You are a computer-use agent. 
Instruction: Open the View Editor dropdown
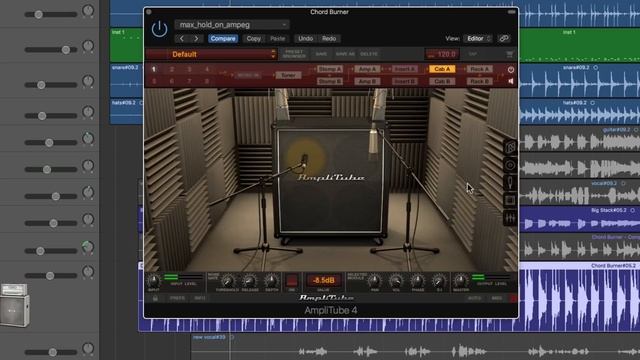coord(478,38)
